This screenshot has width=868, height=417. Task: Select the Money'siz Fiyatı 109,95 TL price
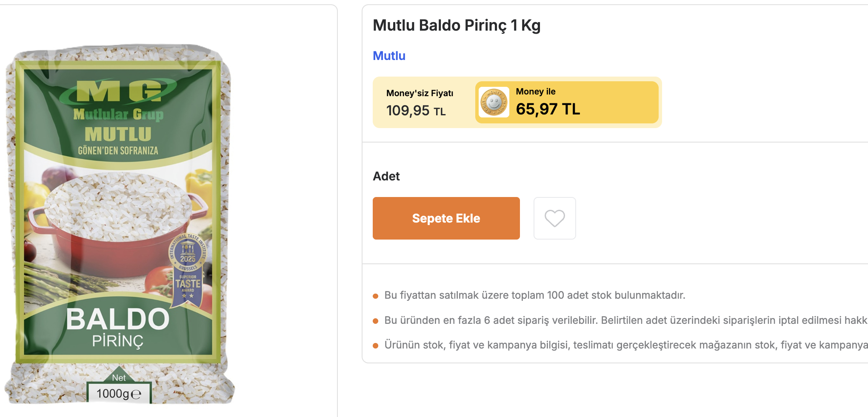[416, 111]
